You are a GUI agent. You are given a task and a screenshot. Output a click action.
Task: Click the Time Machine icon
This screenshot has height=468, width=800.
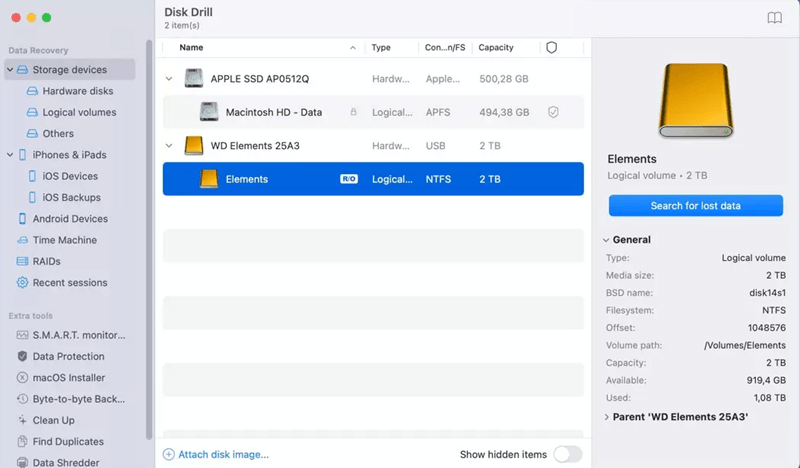click(22, 240)
